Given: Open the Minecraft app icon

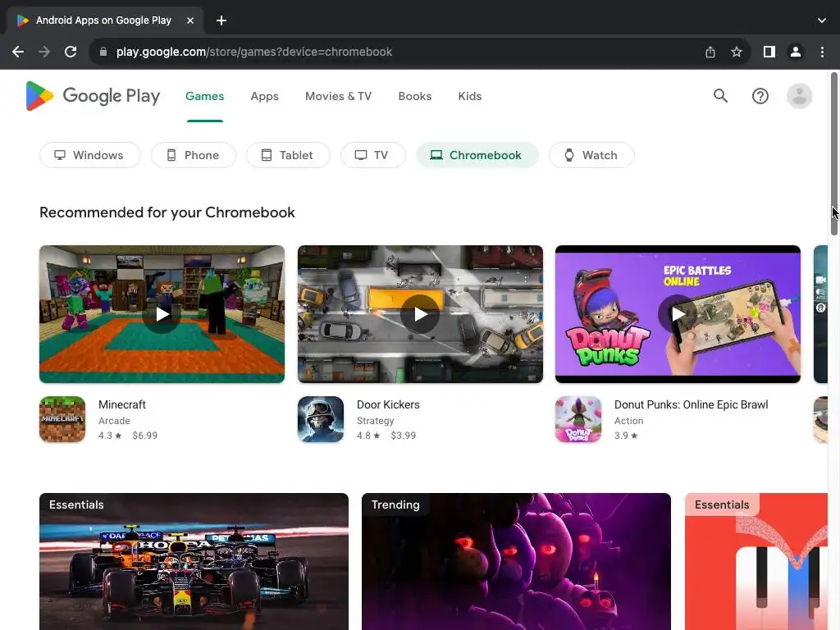Looking at the screenshot, I should [x=62, y=419].
